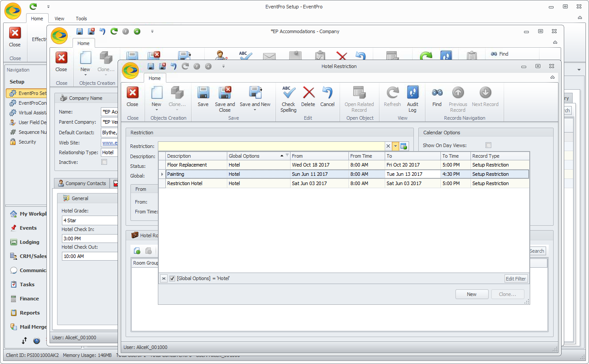This screenshot has width=589, height=364.
Task: Click save icon in Hotel Restriction quick access toolbar
Action: [x=151, y=66]
